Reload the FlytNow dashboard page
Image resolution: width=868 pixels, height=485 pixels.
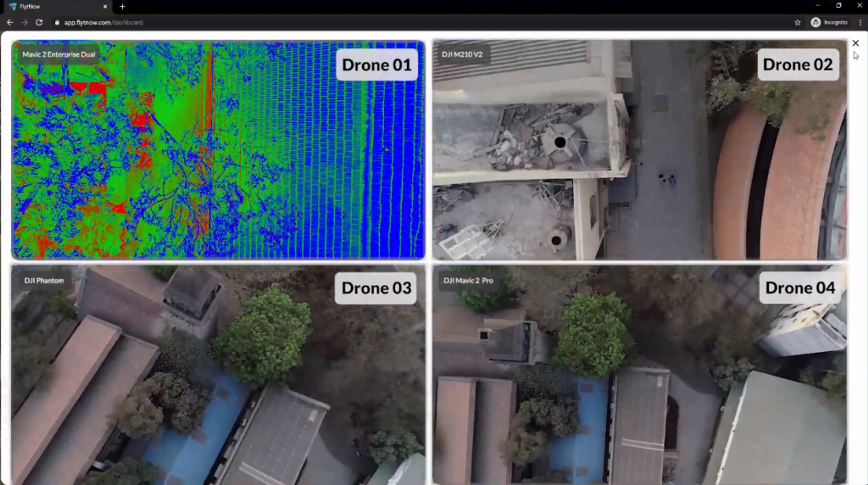39,23
